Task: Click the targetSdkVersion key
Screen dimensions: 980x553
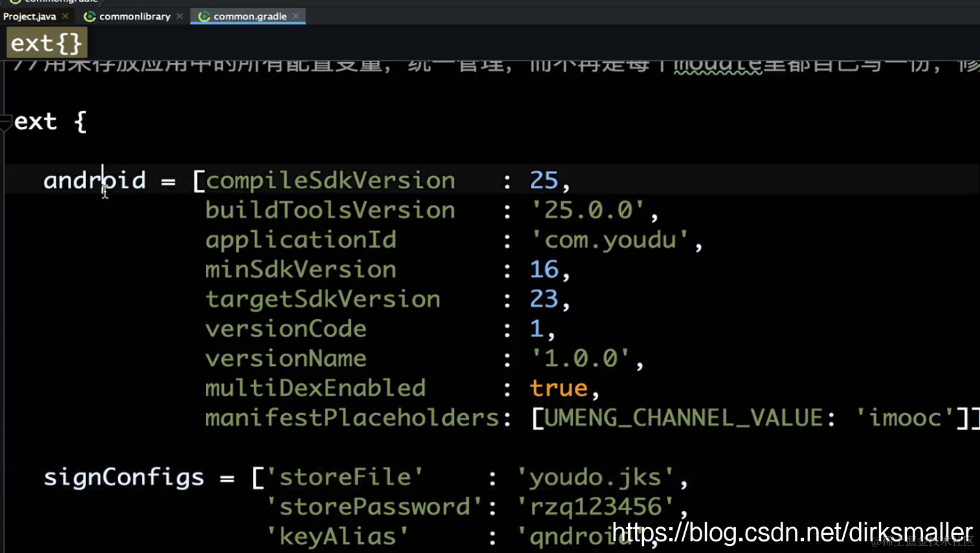Action: point(322,299)
